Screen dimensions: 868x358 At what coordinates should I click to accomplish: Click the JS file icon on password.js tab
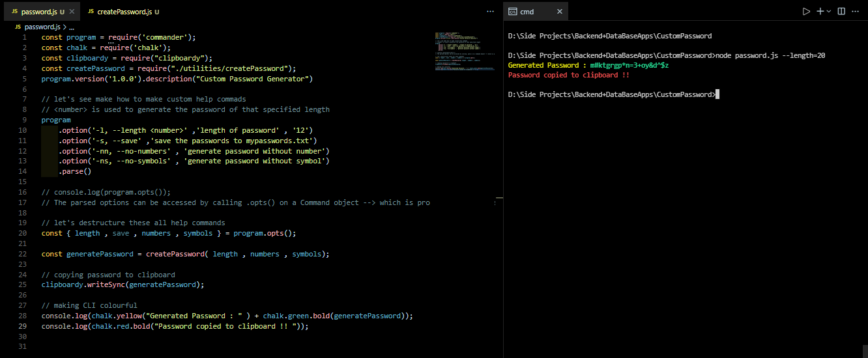[15, 12]
